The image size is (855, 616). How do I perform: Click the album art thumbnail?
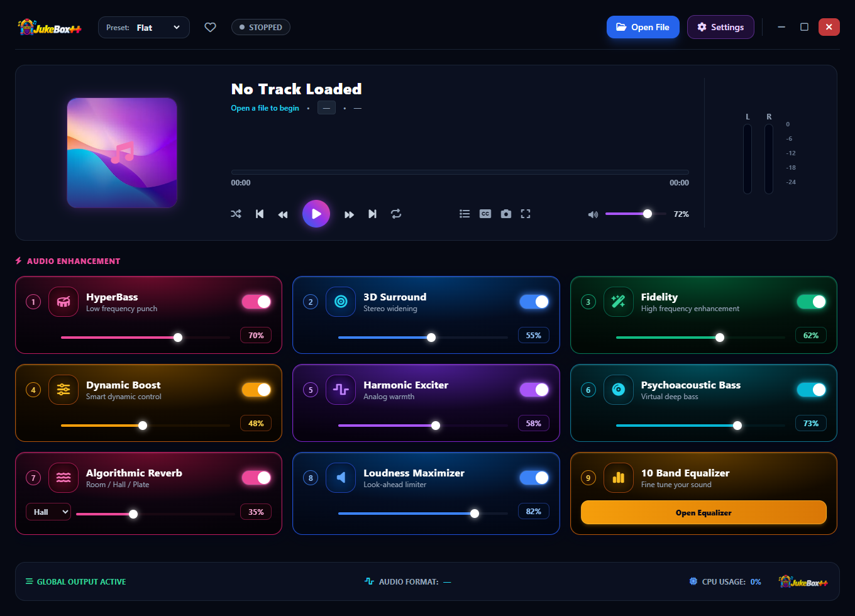click(x=122, y=153)
